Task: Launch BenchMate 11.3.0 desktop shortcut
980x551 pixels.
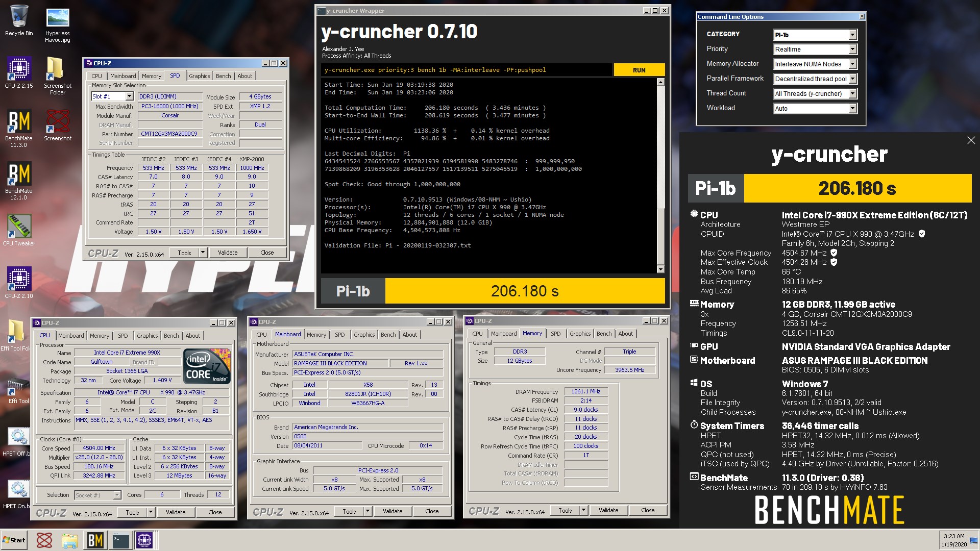Action: point(19,128)
